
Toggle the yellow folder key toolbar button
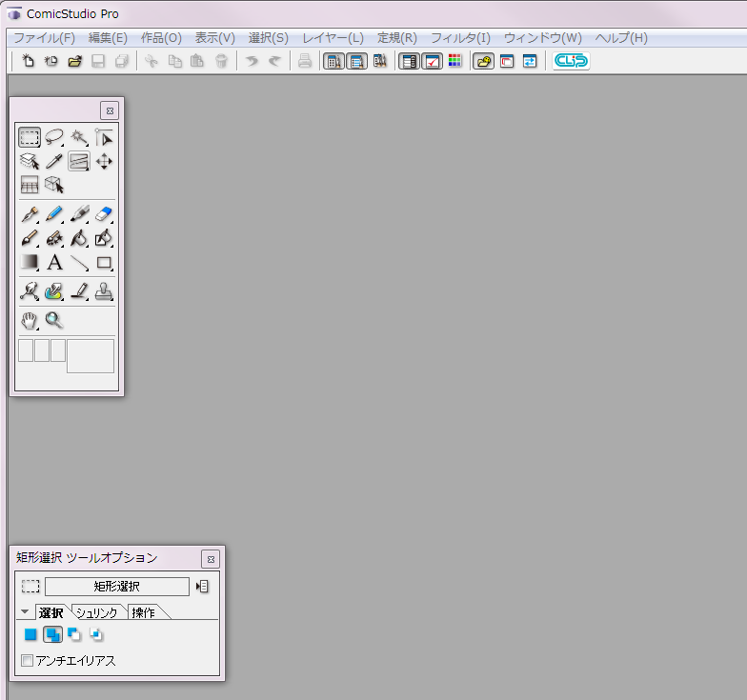[483, 61]
